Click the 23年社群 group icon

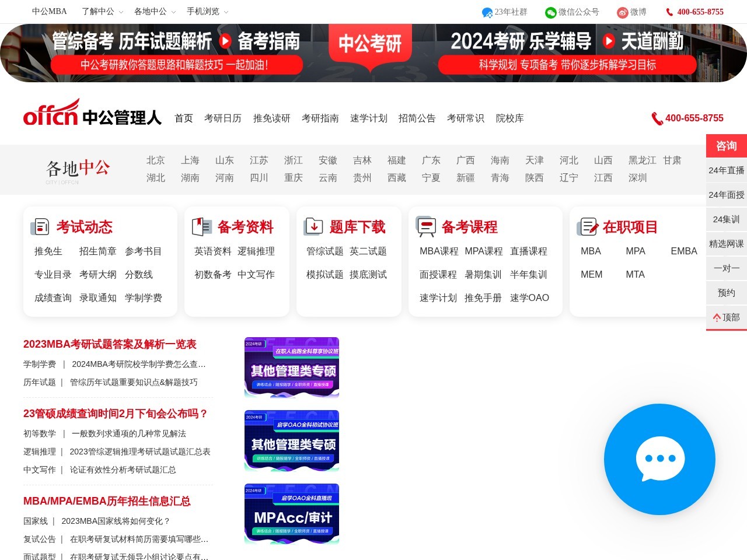487,12
